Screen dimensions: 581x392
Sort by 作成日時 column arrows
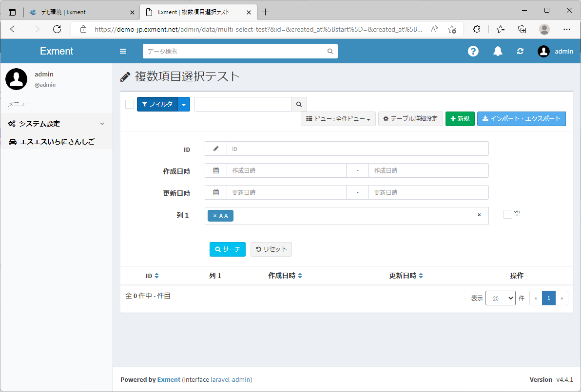[x=300, y=276]
